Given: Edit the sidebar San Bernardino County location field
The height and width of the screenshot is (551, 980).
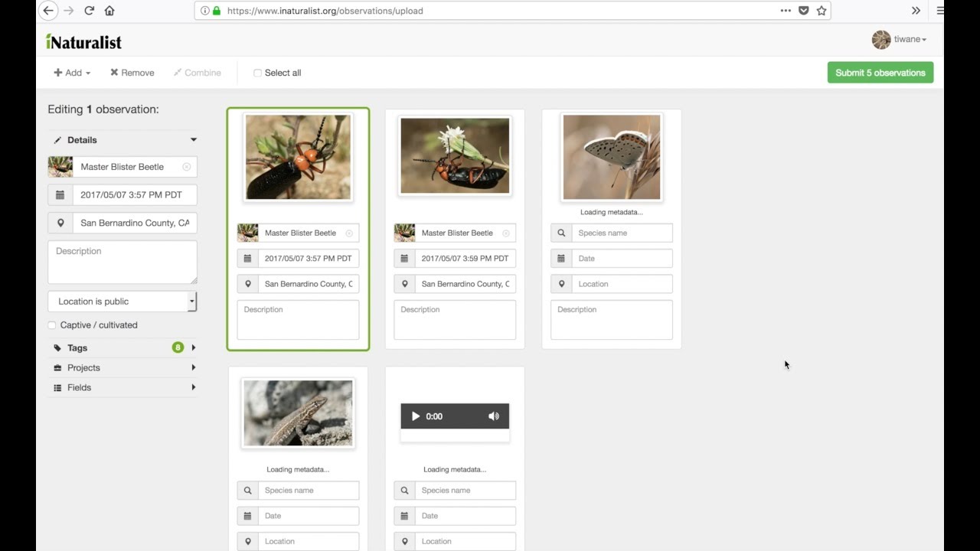Looking at the screenshot, I should coord(135,223).
